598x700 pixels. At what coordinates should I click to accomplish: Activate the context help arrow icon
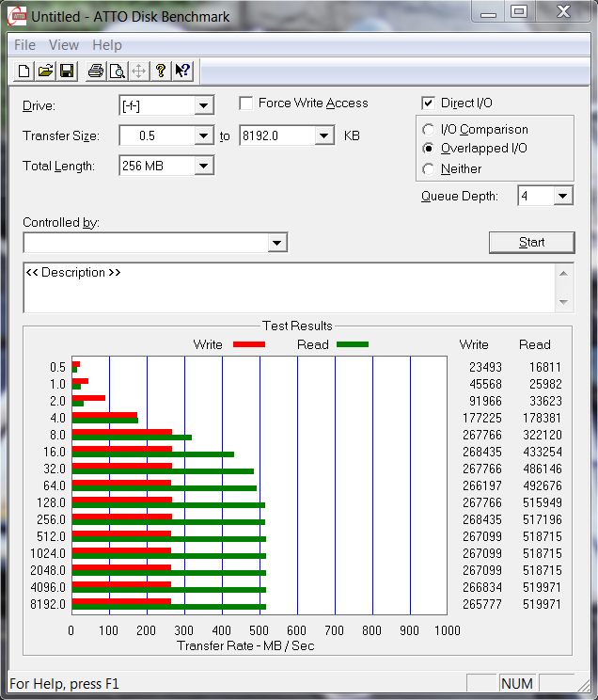[182, 72]
